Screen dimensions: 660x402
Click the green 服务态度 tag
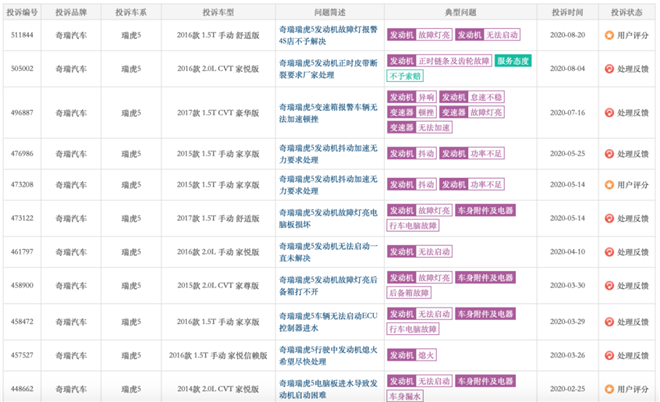tap(514, 60)
